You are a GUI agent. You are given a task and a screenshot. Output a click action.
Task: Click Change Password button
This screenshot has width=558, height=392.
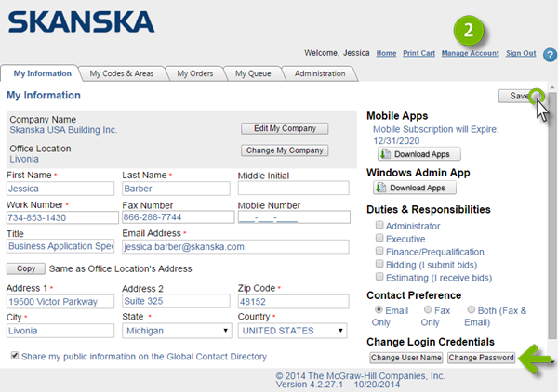pyautogui.click(x=481, y=358)
